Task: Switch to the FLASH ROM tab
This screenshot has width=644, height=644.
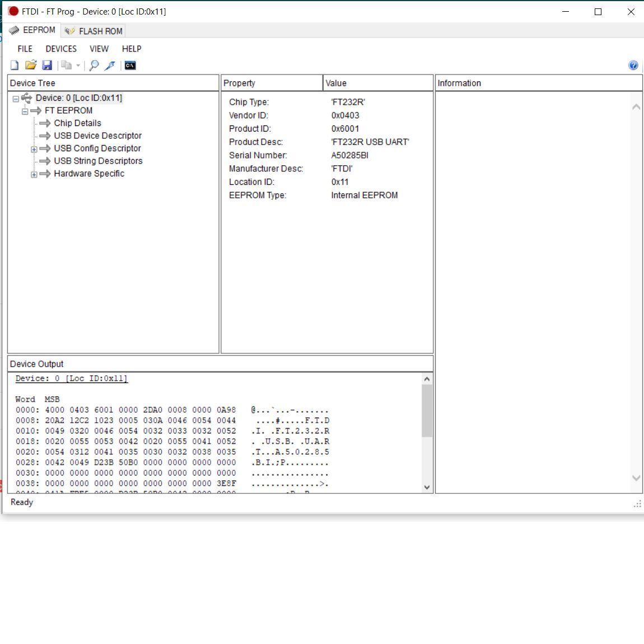Action: click(94, 31)
